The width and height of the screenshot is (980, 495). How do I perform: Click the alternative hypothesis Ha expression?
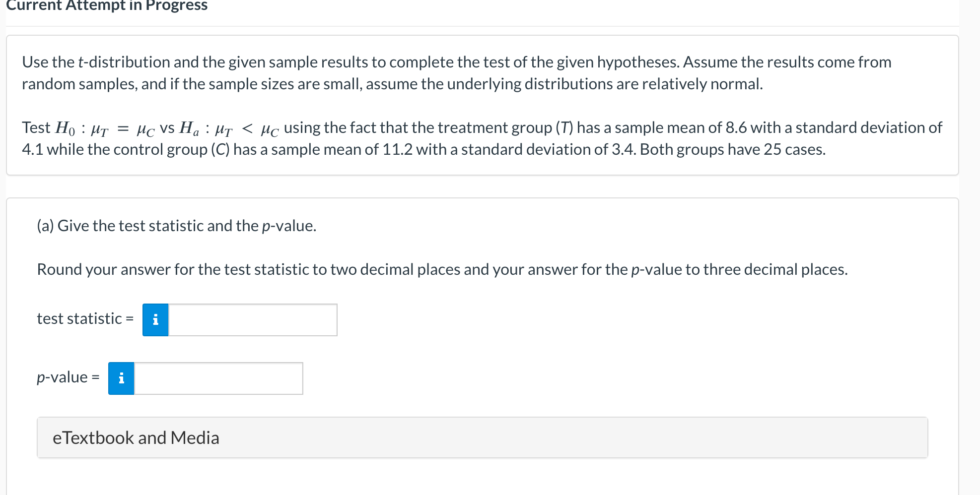point(229,128)
